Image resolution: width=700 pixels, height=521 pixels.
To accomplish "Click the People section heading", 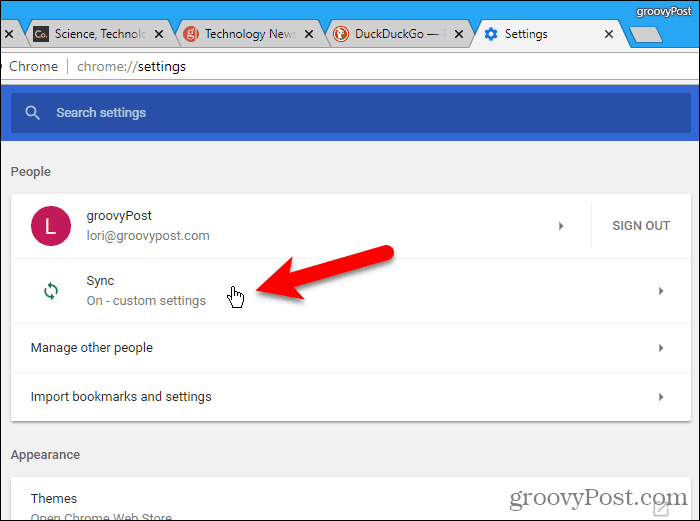I will click(31, 172).
